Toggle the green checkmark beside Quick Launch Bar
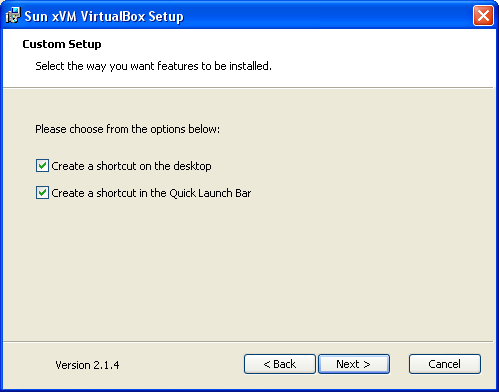 point(42,193)
